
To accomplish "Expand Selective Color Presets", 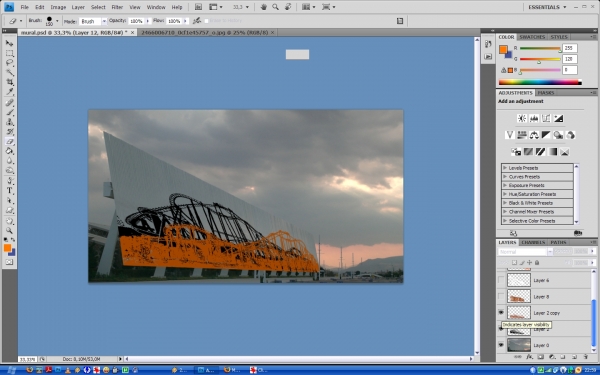I will click(x=505, y=221).
